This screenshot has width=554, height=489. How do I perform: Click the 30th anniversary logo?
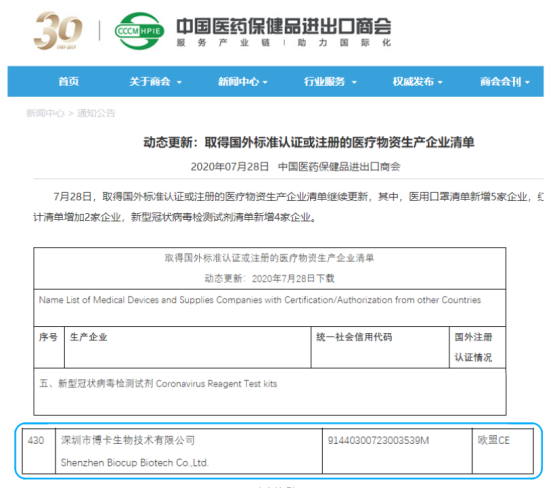(x=58, y=31)
